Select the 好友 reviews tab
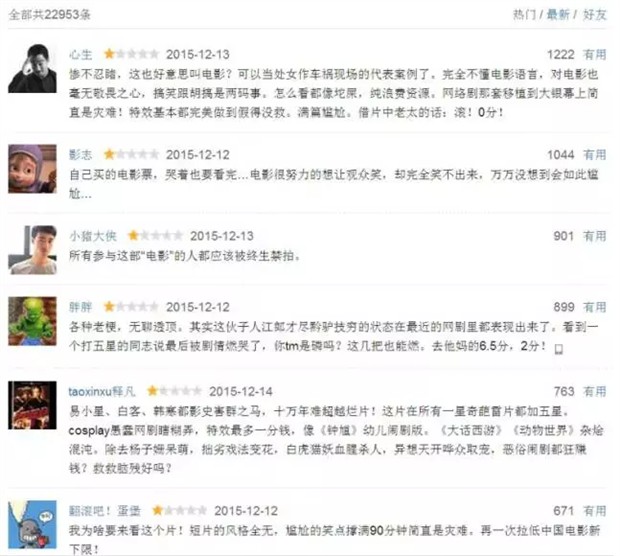620x556 pixels. 594,15
